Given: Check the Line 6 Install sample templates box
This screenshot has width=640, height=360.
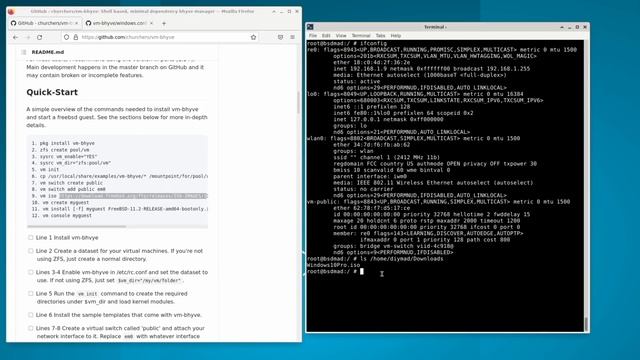Looking at the screenshot, I should pyautogui.click(x=31, y=315).
